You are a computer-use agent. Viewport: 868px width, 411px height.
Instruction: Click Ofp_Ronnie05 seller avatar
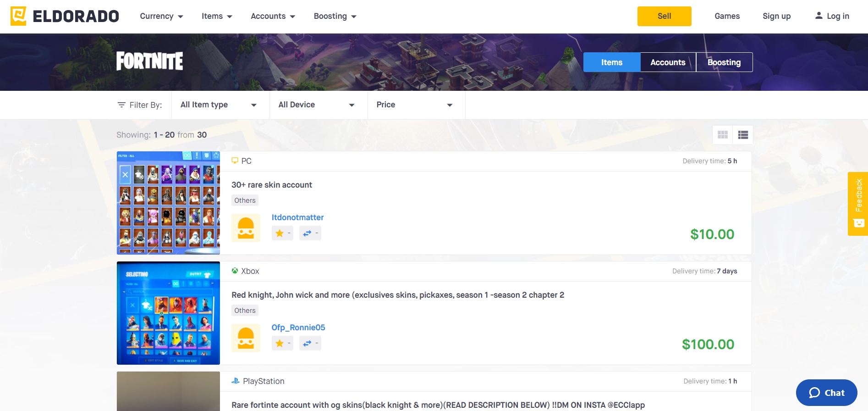coord(246,338)
